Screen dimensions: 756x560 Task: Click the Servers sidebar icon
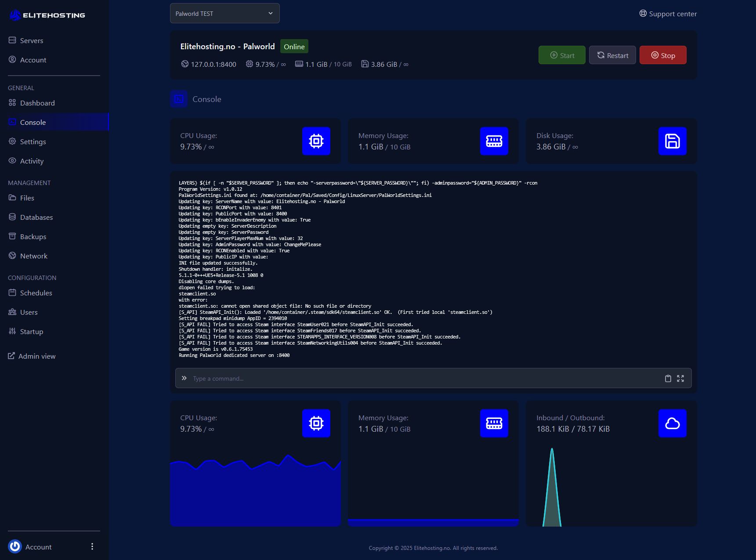tap(12, 40)
